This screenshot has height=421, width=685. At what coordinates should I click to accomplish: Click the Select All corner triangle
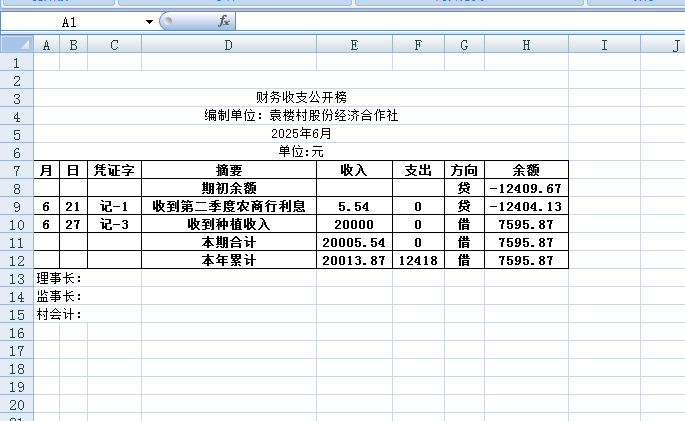(17, 45)
